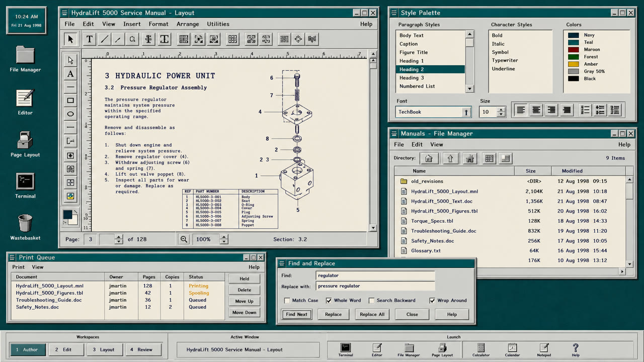This screenshot has width=644, height=362.
Task: Apply left paragraph alignment in Style Palette
Action: coord(521,110)
